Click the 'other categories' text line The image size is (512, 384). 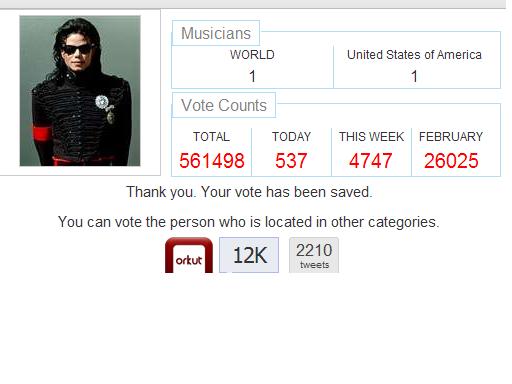click(x=249, y=222)
